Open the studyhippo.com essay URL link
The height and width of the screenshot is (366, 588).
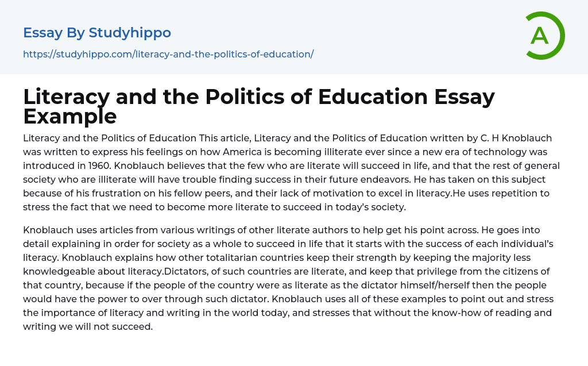tap(168, 54)
